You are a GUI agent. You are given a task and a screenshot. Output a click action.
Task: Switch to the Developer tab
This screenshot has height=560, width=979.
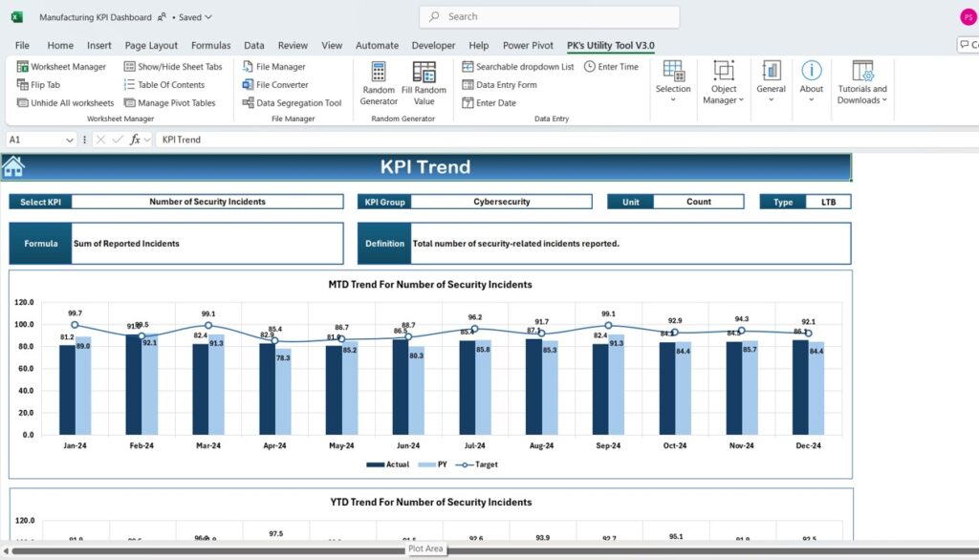433,46
